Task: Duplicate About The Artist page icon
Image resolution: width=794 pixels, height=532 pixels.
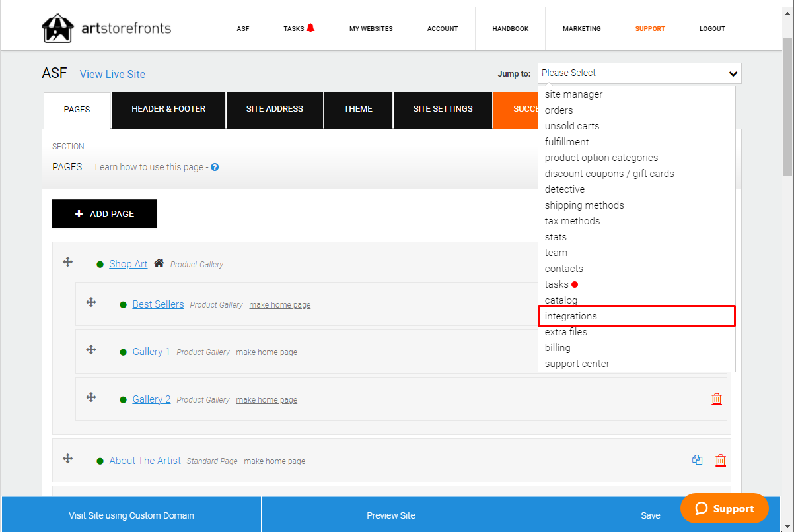Action: click(x=697, y=460)
